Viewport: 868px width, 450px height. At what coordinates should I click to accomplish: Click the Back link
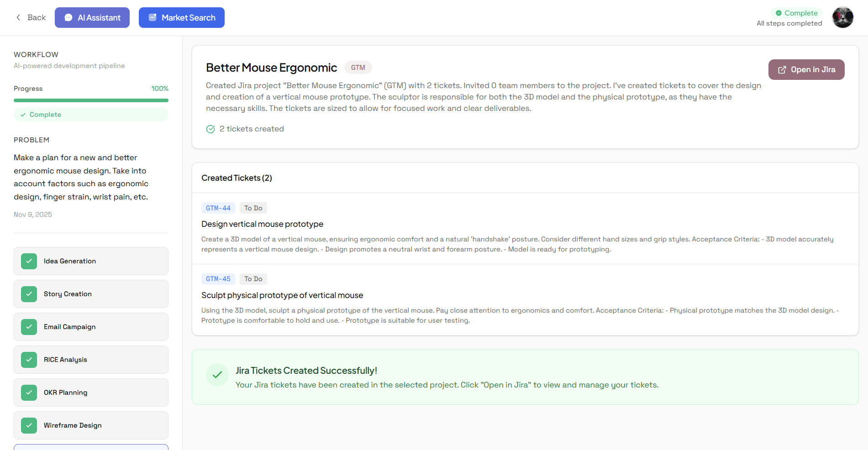click(36, 17)
